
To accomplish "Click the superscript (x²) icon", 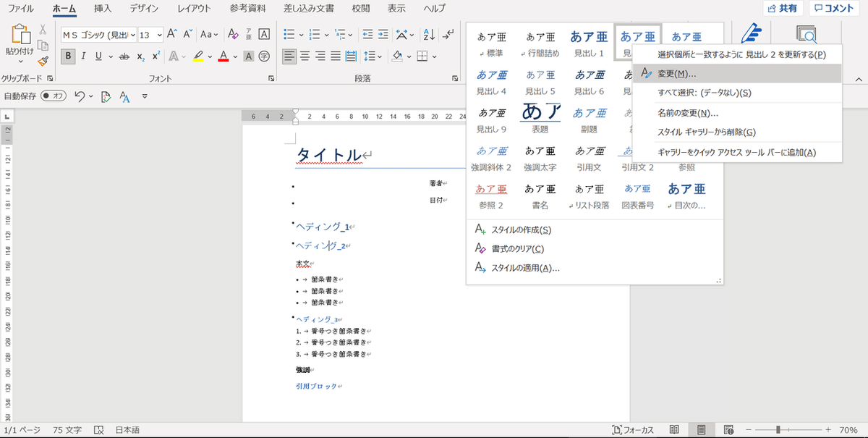I will pyautogui.click(x=156, y=56).
